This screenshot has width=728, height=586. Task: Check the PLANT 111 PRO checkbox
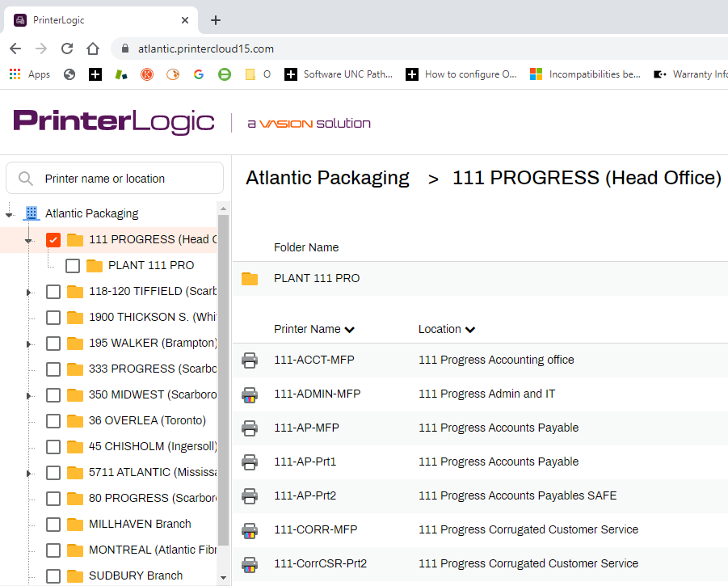73,265
